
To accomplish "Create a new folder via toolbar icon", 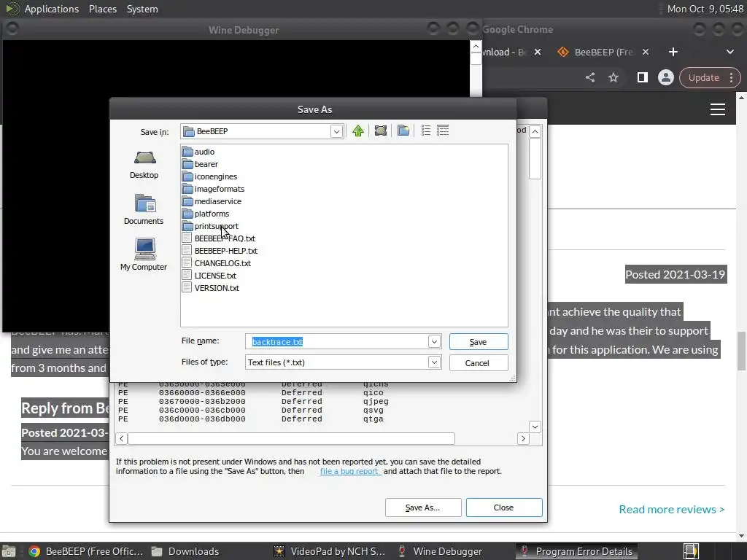I will coord(403,131).
